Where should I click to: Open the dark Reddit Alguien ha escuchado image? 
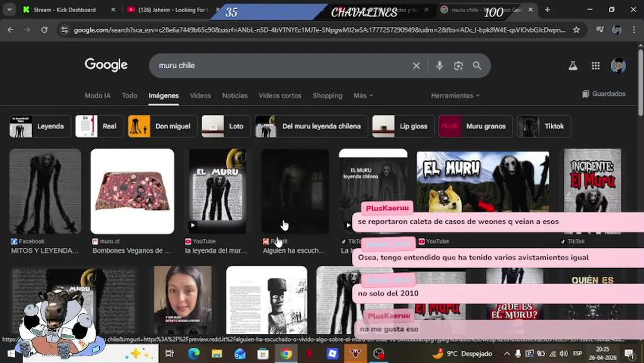295,191
